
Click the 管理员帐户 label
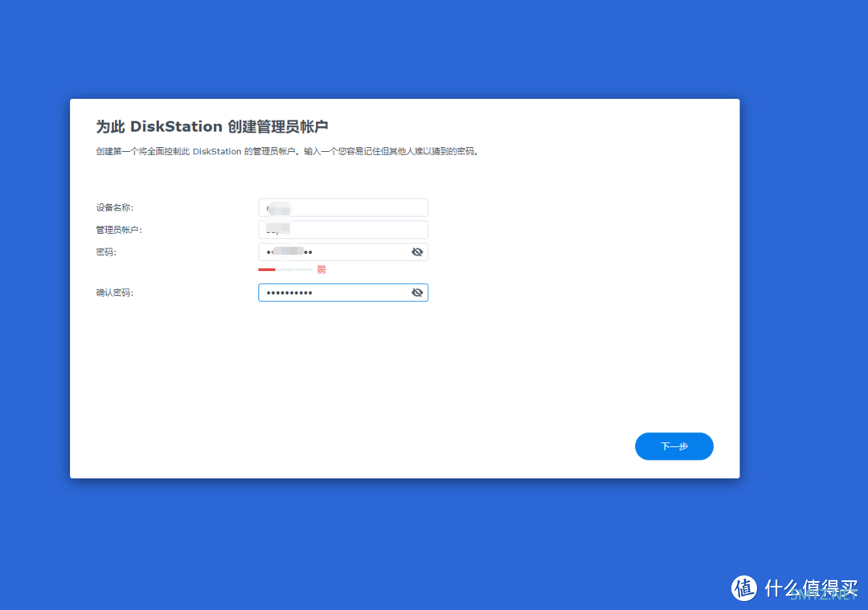pos(119,230)
